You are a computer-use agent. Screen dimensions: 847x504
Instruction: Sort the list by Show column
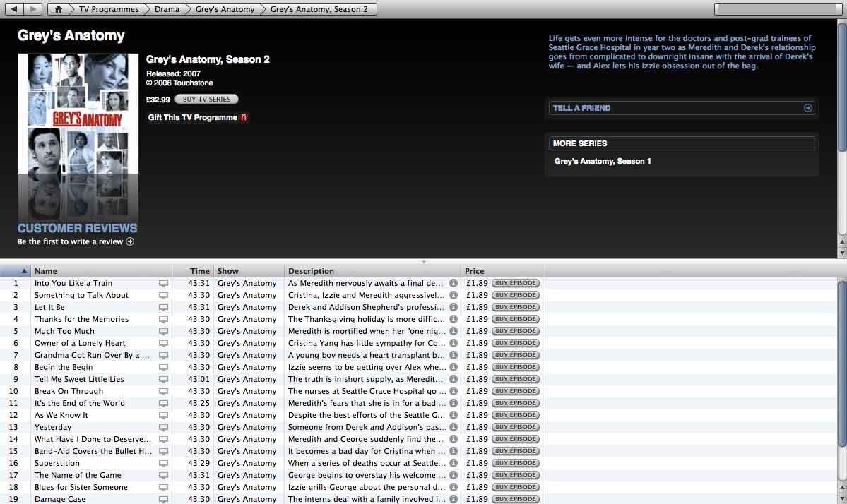click(x=249, y=271)
